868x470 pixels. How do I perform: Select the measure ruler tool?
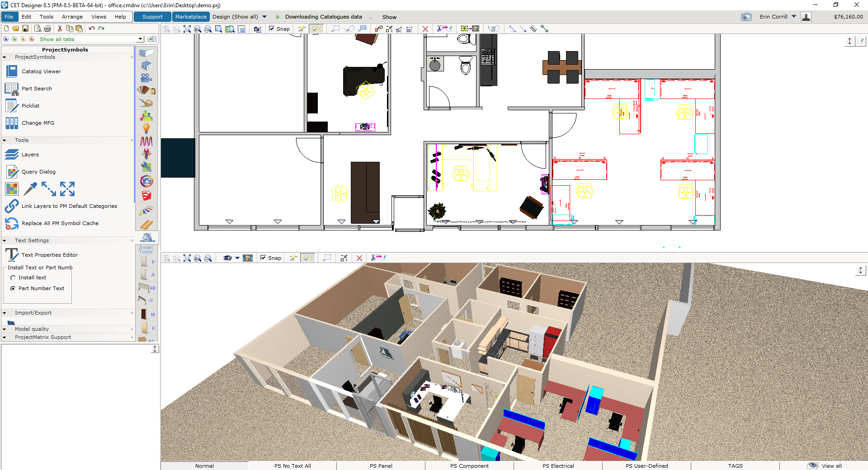(x=534, y=29)
